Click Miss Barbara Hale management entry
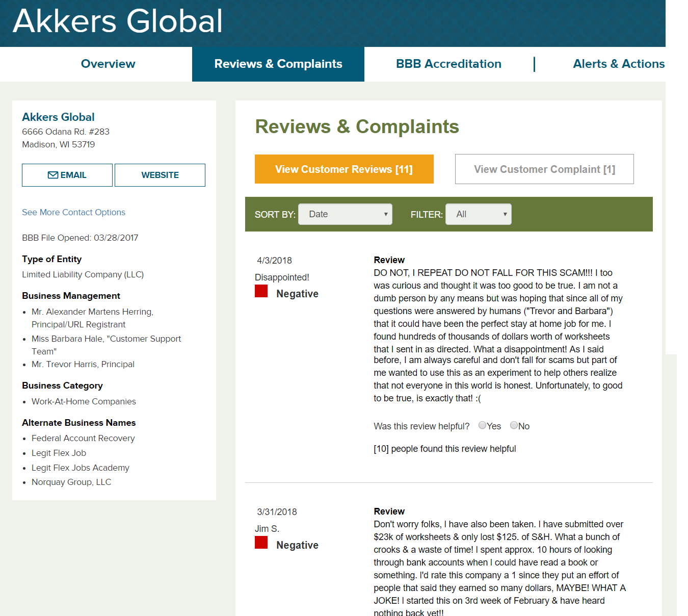 tap(106, 345)
